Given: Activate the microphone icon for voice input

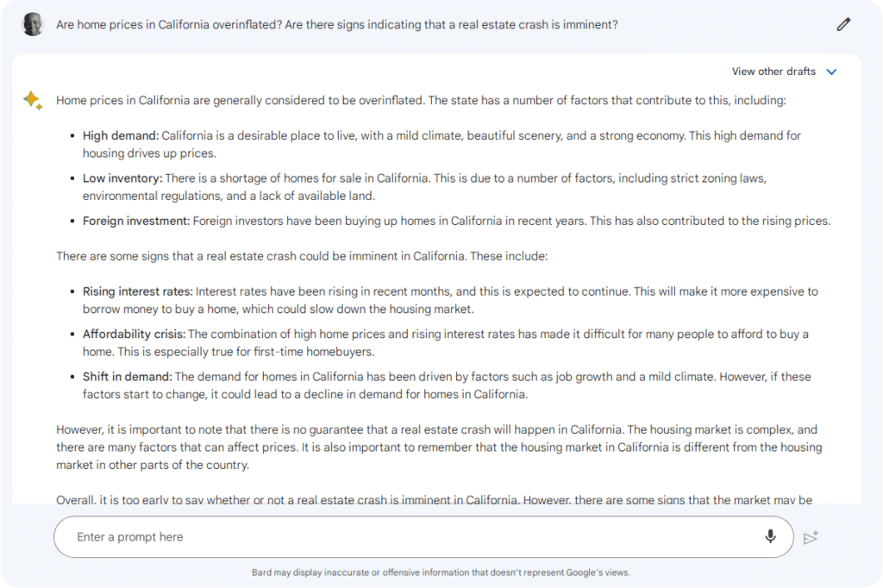Looking at the screenshot, I should pos(770,536).
